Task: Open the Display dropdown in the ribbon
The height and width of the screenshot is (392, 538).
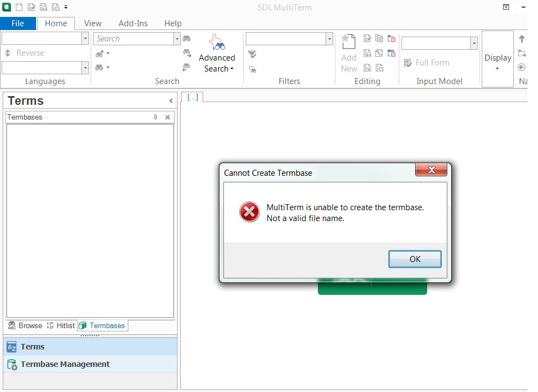Action: pyautogui.click(x=498, y=59)
